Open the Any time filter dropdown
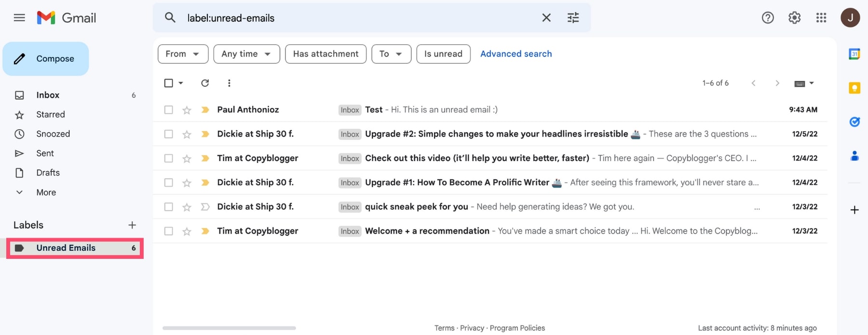Viewport: 868px width, 335px height. [246, 54]
